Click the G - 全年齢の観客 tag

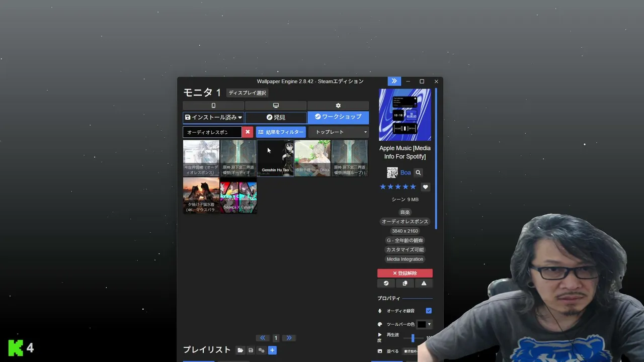[405, 240]
